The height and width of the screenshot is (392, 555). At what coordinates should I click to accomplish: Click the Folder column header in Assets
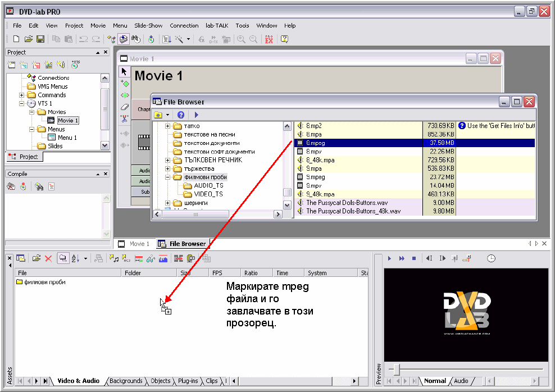[x=149, y=273]
